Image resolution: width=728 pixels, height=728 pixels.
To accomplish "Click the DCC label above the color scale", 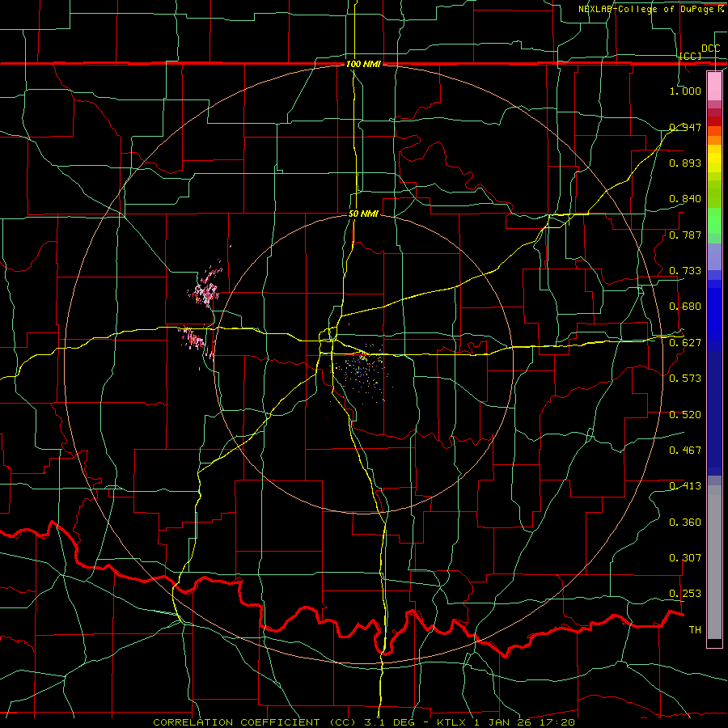I will click(710, 49).
